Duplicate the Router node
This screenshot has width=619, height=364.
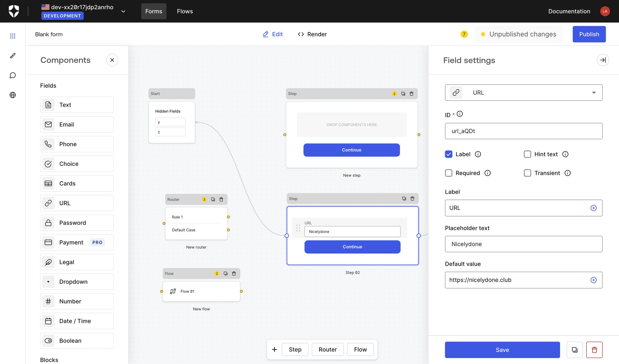coord(213,199)
